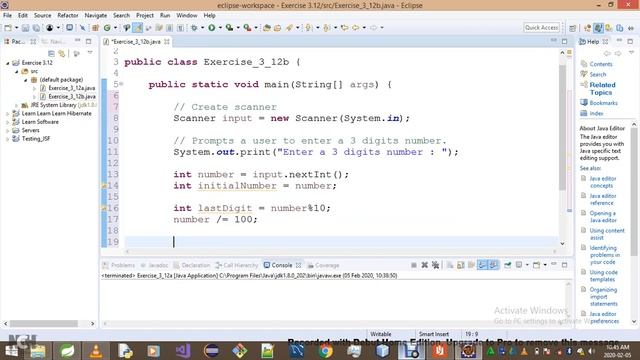Collapse the Exercise 3.12 project
This screenshot has height=360, width=640.
click(7, 63)
